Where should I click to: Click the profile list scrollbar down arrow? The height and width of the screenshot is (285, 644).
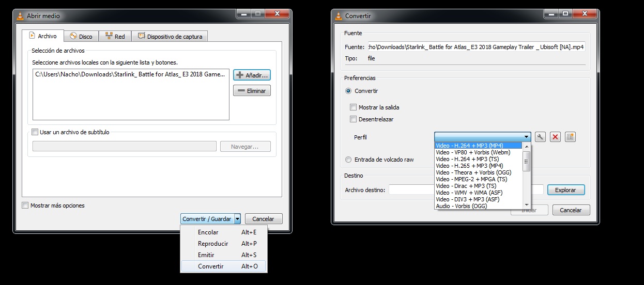(527, 205)
